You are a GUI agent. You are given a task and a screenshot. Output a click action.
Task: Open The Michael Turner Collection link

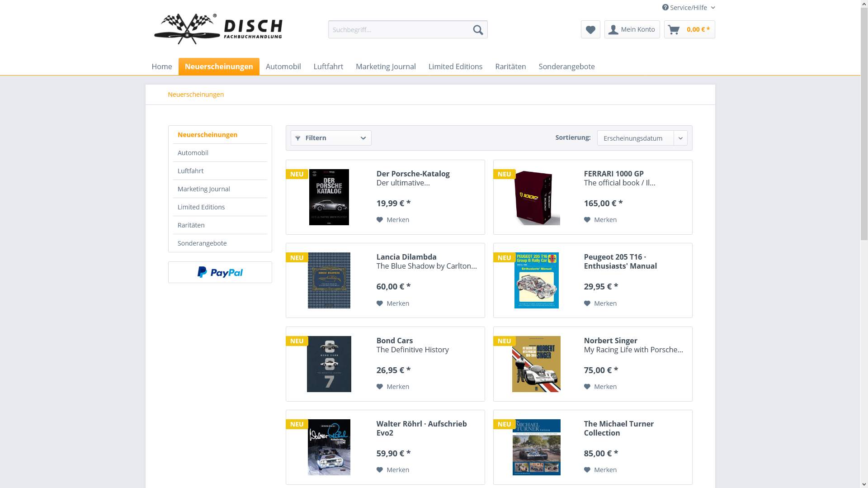click(618, 428)
